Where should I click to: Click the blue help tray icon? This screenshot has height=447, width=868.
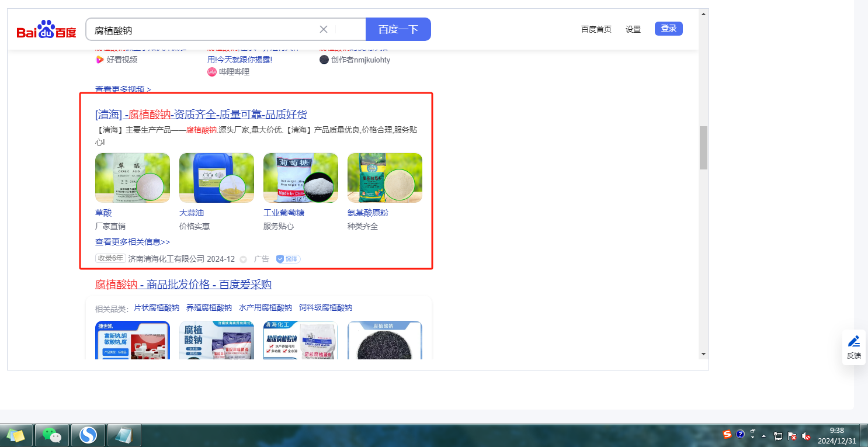pyautogui.click(x=740, y=434)
